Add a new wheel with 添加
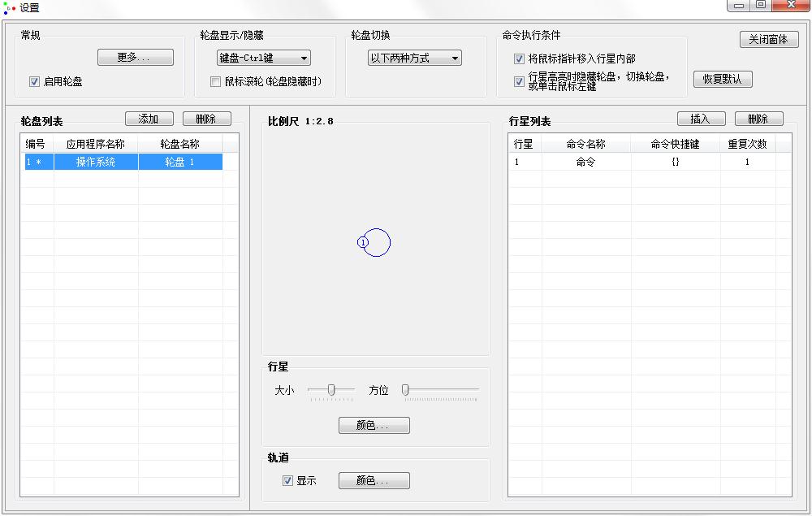This screenshot has height=516, width=812. [x=149, y=119]
